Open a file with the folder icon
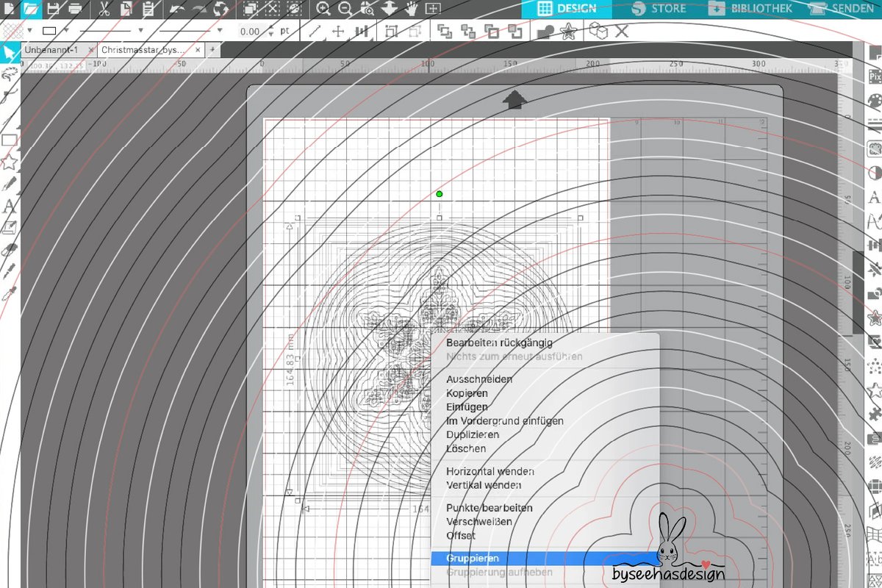 (x=31, y=10)
